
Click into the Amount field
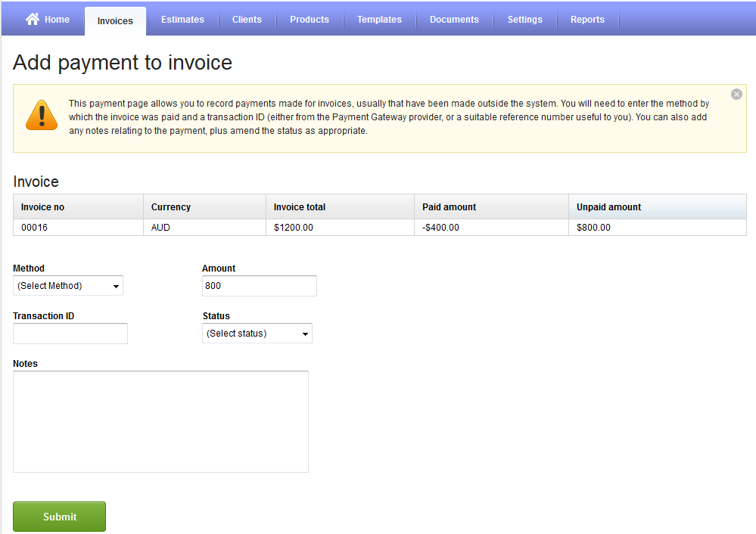coord(259,286)
